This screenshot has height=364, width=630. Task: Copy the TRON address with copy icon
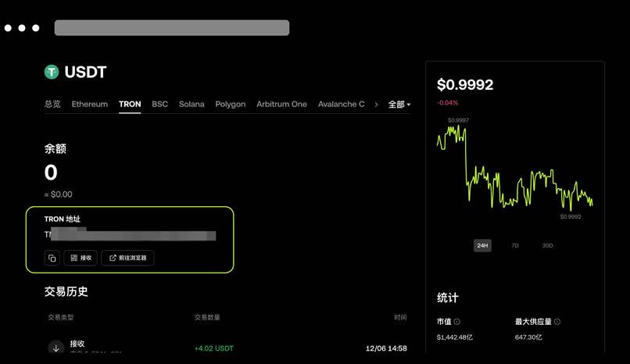coord(52,258)
